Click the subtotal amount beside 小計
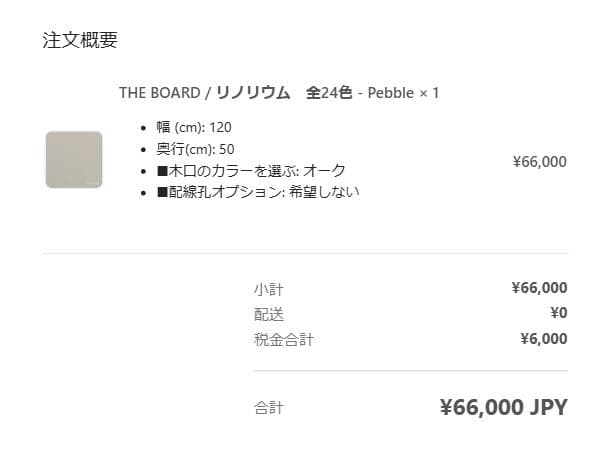Viewport: 605px width, 452px height. pos(539,288)
